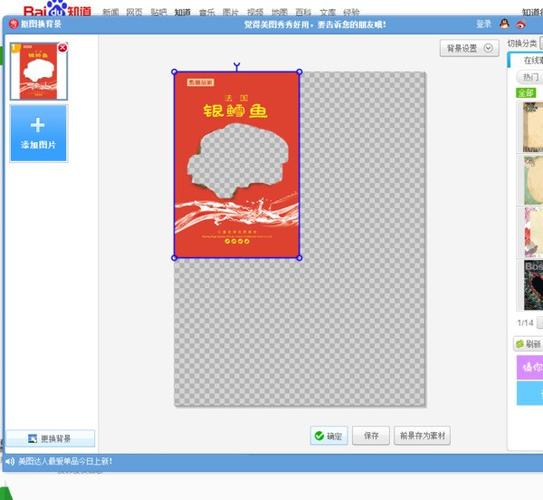Select the red 银鳕鱼 poster on the canvas

coord(237,165)
